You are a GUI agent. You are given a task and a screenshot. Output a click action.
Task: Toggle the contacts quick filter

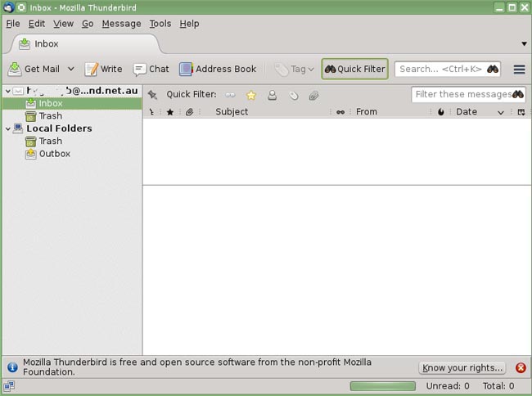tap(272, 95)
